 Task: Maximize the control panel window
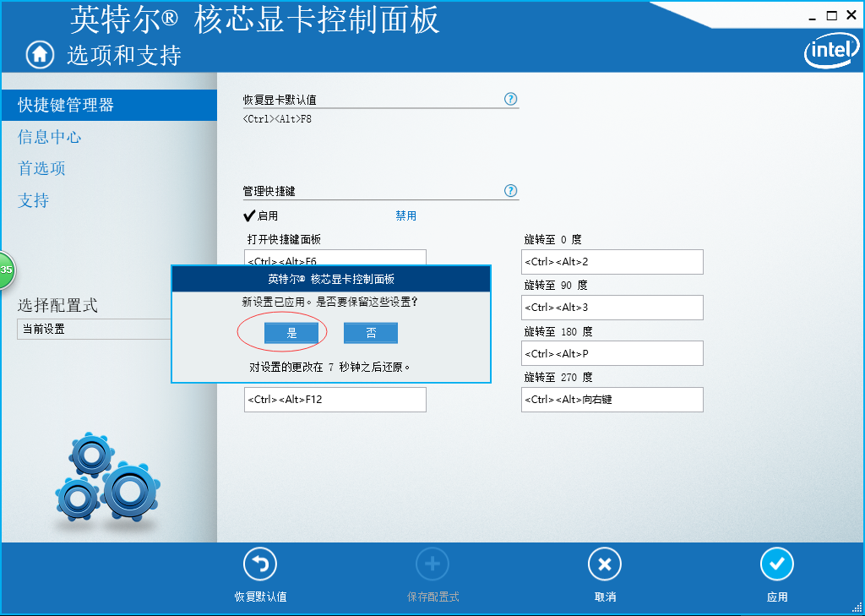coord(832,16)
